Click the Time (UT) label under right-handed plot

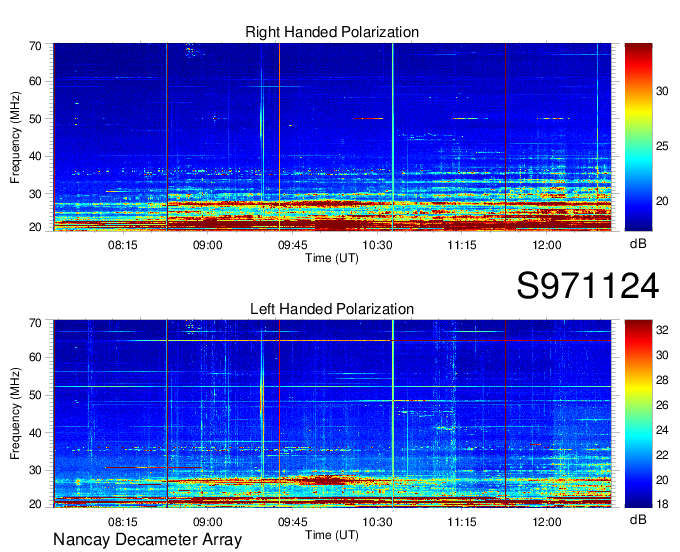tap(332, 258)
